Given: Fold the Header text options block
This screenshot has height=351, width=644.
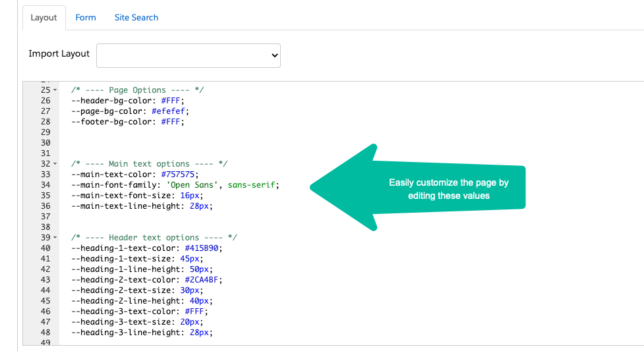Looking at the screenshot, I should 55,238.
